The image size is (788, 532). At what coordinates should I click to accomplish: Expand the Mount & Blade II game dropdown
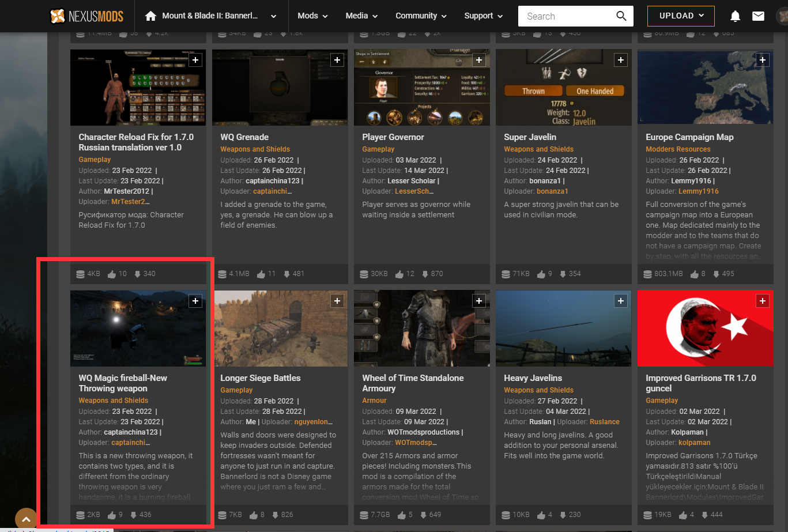click(273, 17)
